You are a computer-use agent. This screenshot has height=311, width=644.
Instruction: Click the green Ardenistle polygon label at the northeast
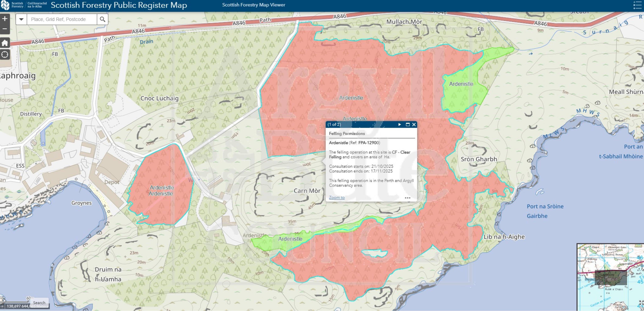(x=461, y=84)
